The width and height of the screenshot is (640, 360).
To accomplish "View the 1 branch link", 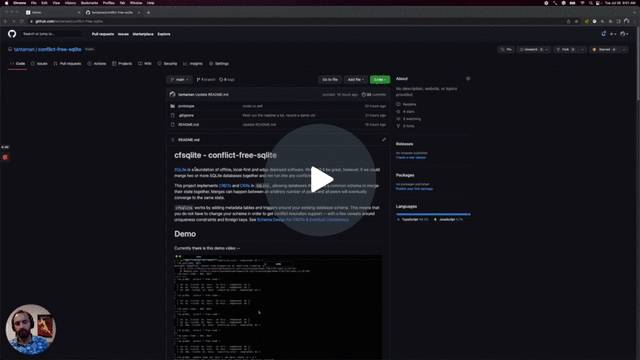I will [x=206, y=80].
